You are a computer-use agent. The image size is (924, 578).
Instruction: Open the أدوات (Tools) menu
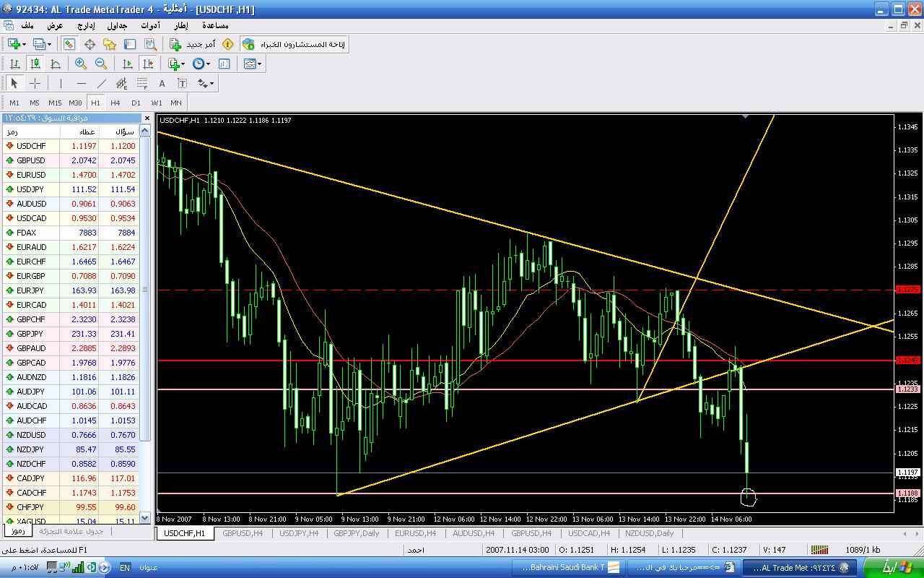(150, 25)
